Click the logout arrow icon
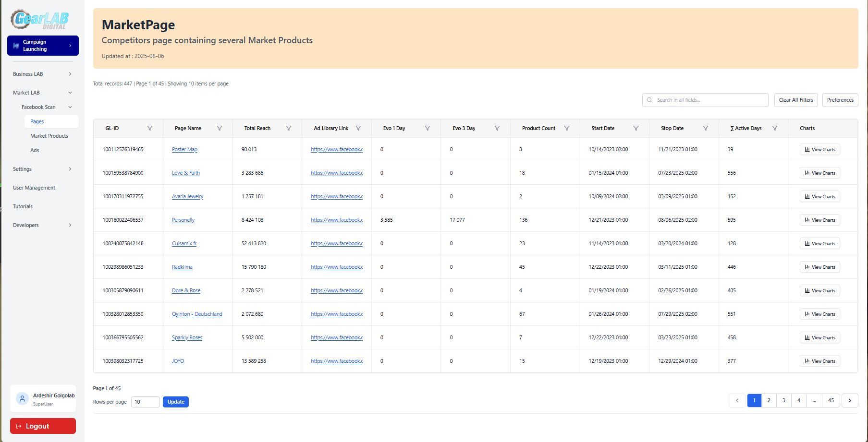 point(18,426)
